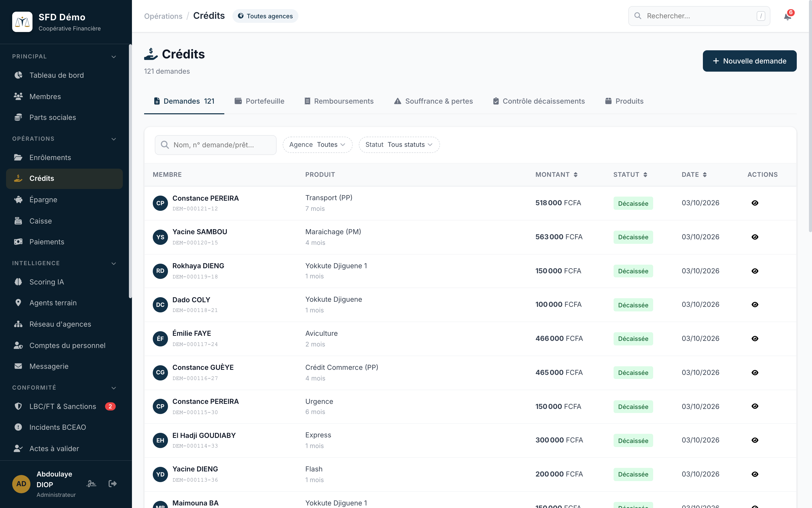Open the notifications bell icon

tap(787, 16)
